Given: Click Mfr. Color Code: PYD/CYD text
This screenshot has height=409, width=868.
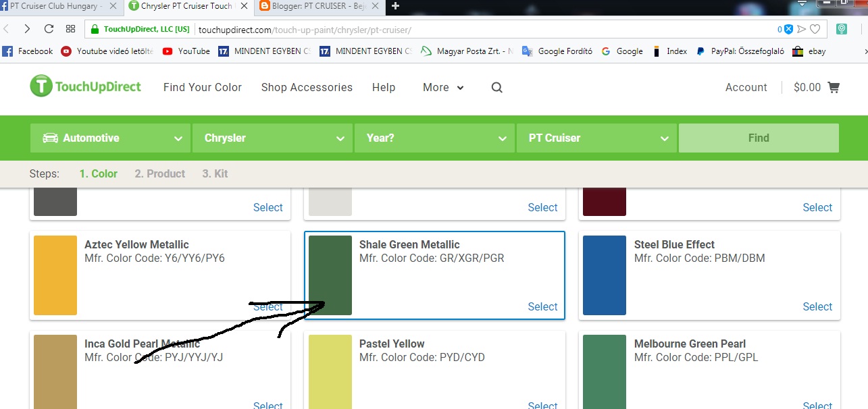Looking at the screenshot, I should (422, 357).
